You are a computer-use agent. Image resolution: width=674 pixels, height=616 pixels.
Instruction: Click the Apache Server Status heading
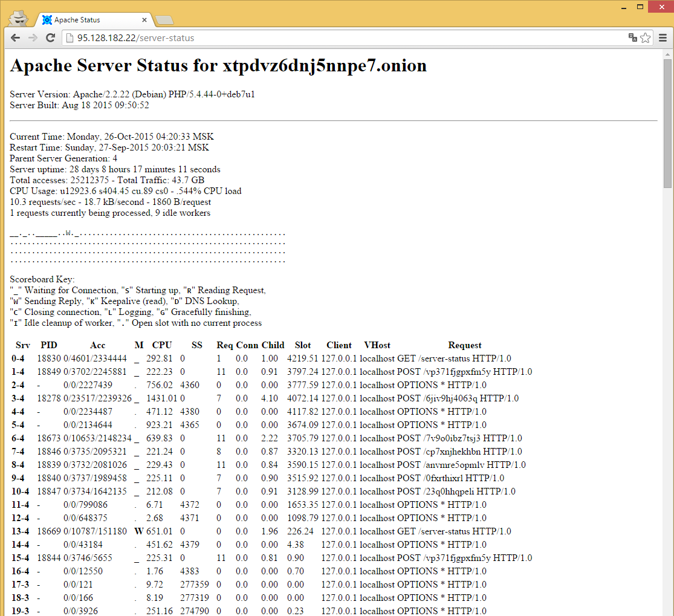pos(218,66)
